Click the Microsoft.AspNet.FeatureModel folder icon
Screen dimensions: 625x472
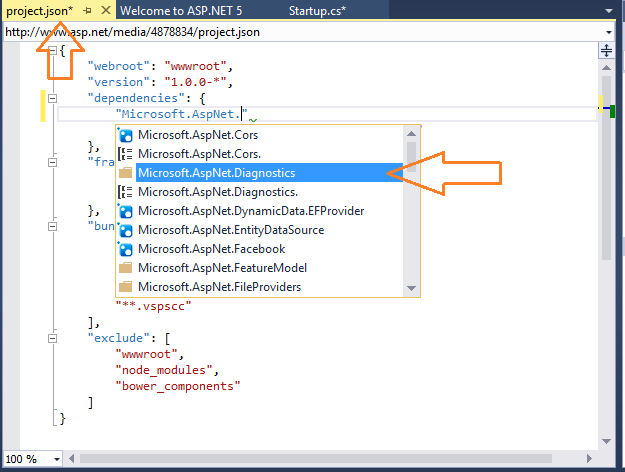126,268
